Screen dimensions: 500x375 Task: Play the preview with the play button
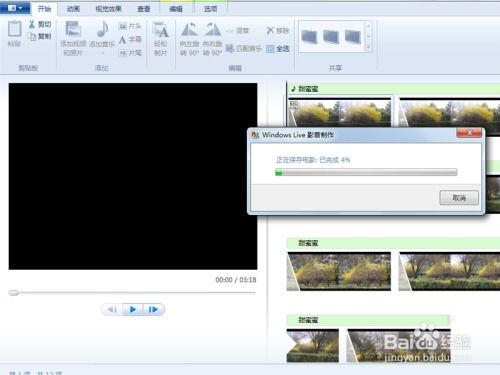[133, 309]
